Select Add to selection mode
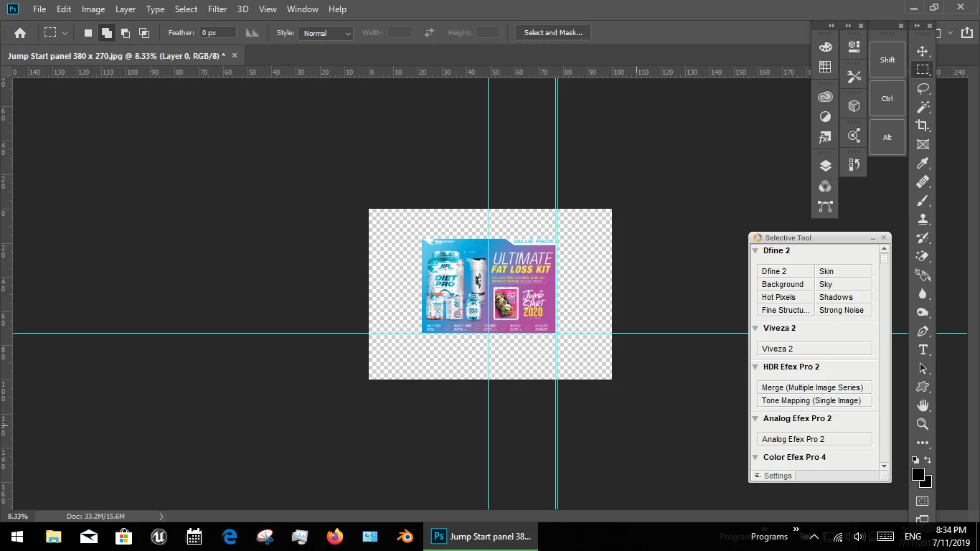Image resolution: width=980 pixels, height=551 pixels. coord(107,33)
